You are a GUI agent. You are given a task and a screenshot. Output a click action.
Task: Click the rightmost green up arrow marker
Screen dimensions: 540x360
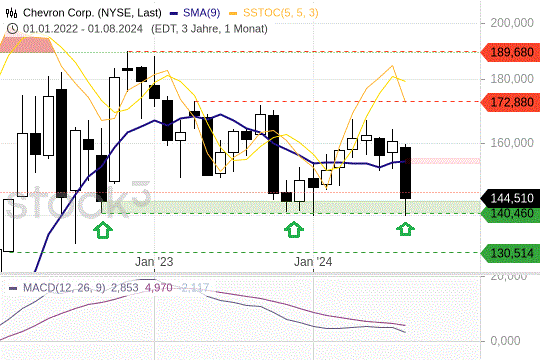point(405,229)
